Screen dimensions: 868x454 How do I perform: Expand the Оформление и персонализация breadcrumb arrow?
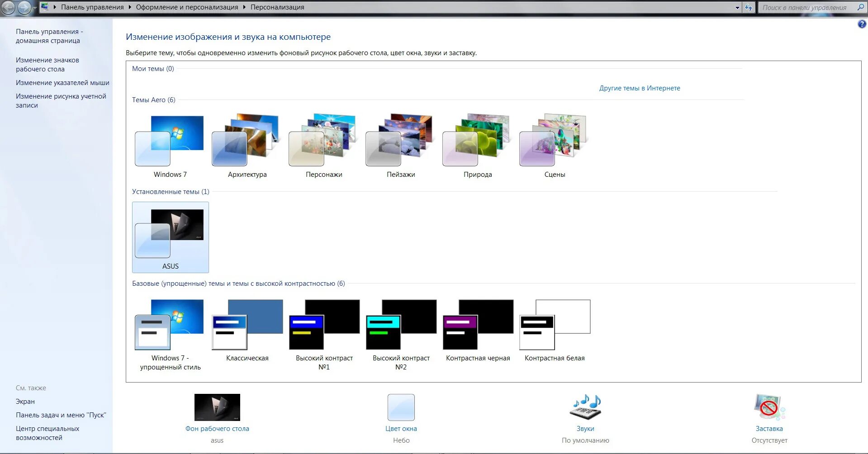244,7
